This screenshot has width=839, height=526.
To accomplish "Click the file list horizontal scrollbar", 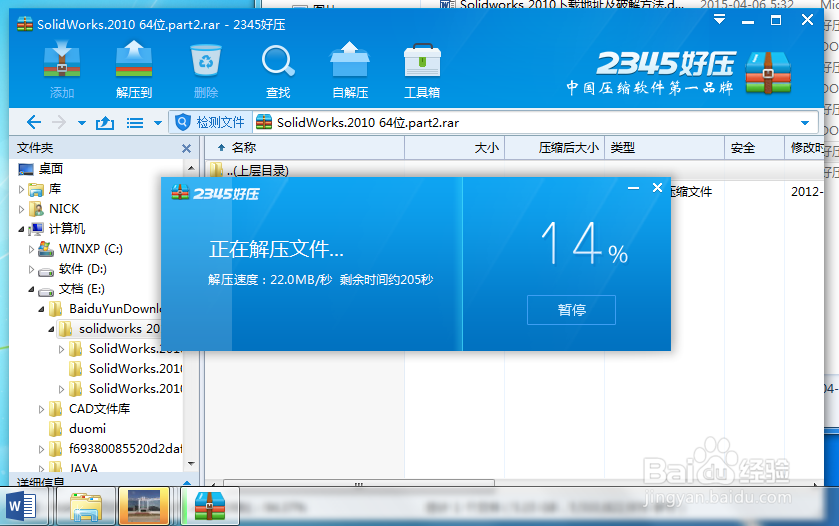I will pyautogui.click(x=359, y=484).
